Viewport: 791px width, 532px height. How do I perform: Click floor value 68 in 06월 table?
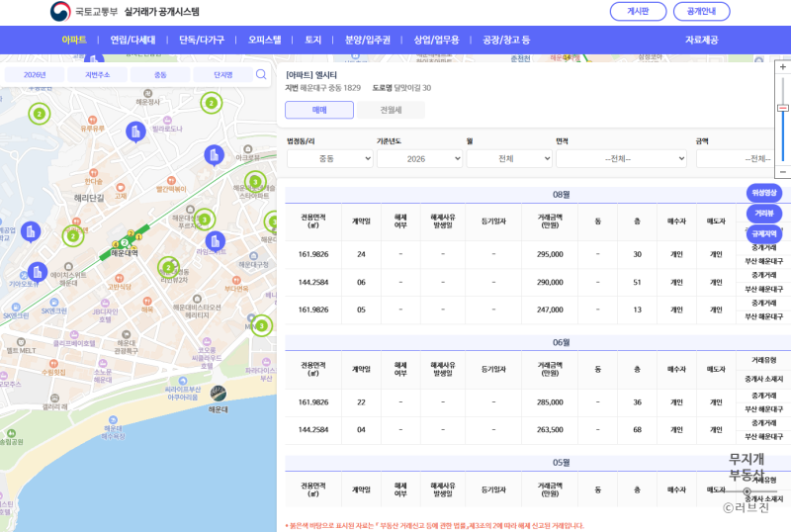(x=637, y=430)
